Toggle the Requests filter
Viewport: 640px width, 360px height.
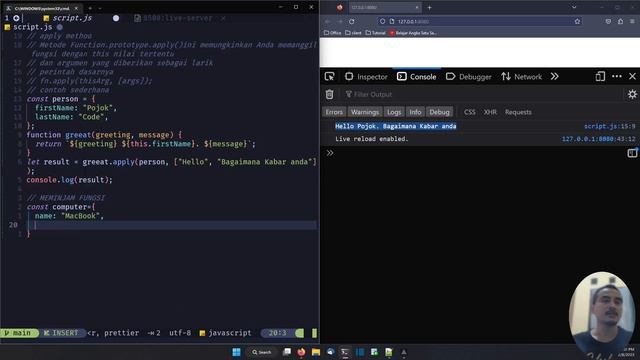point(518,112)
